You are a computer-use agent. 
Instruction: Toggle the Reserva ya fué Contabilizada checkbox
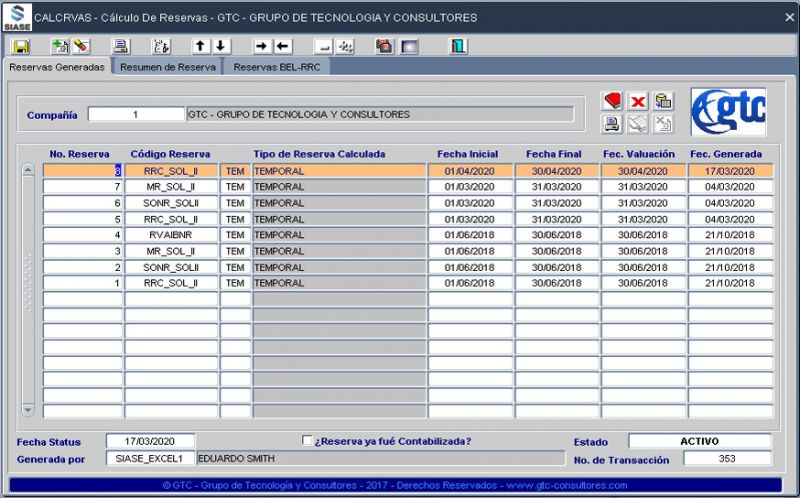(x=308, y=440)
